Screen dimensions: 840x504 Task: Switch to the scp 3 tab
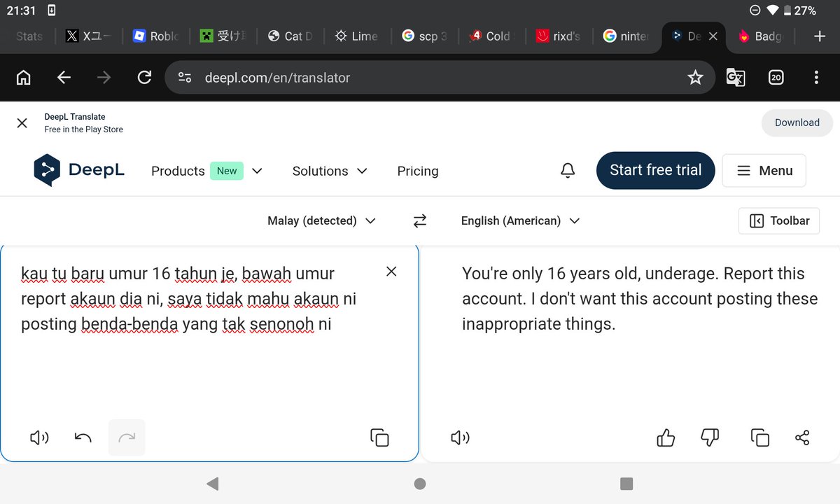coord(424,36)
